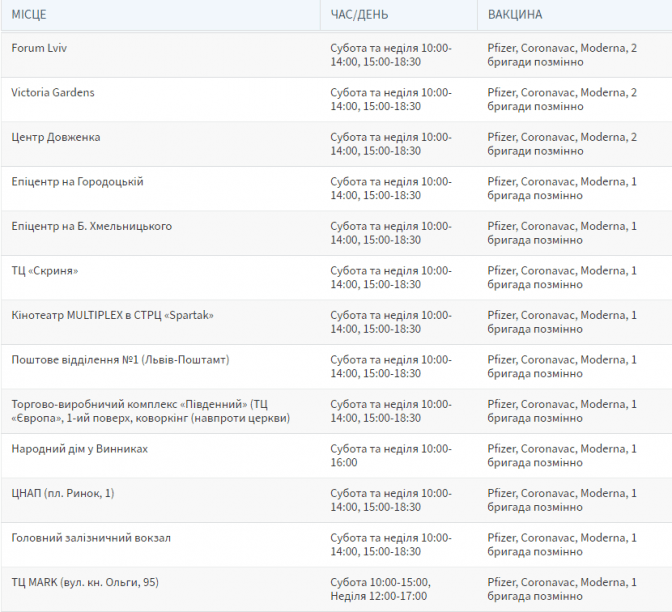This screenshot has width=672, height=612.
Task: Select the ТЦ «Скриня» location
Action: (45, 270)
